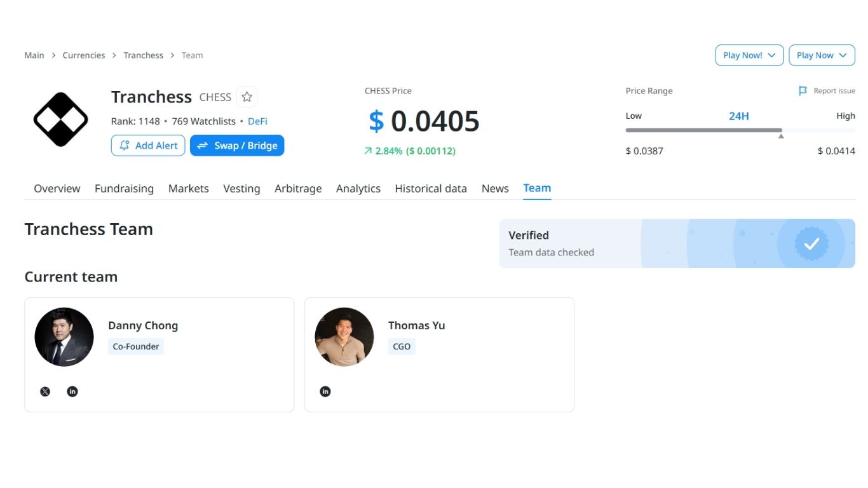Viewport: 868px width, 488px height.
Task: Click the 24H price range slider bar
Action: (x=703, y=130)
